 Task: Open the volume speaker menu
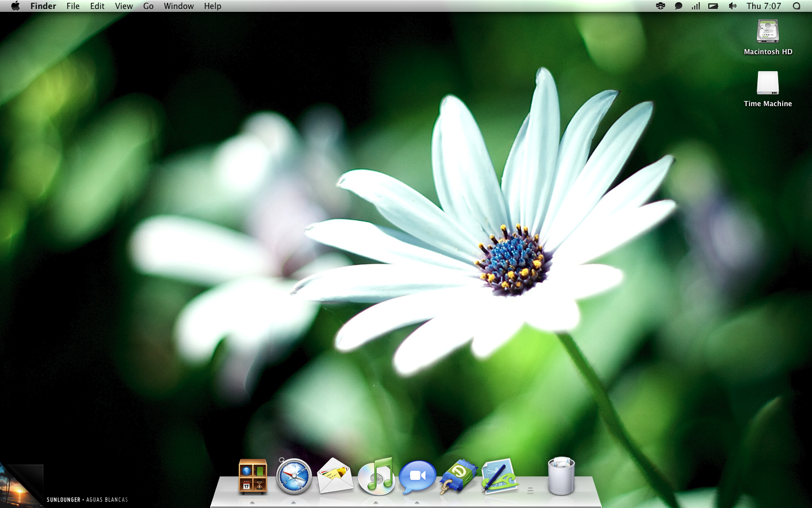[732, 6]
